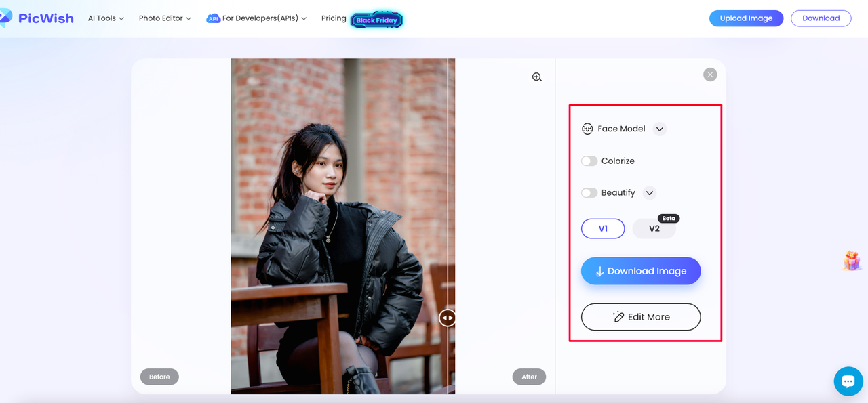Click the Beautify label text
The image size is (868, 403).
click(618, 193)
